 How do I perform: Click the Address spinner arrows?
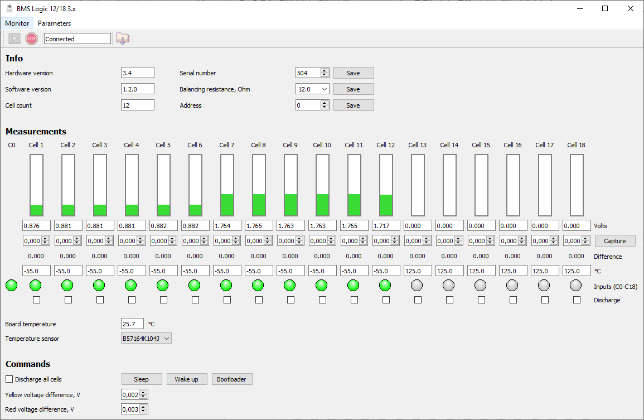(324, 105)
